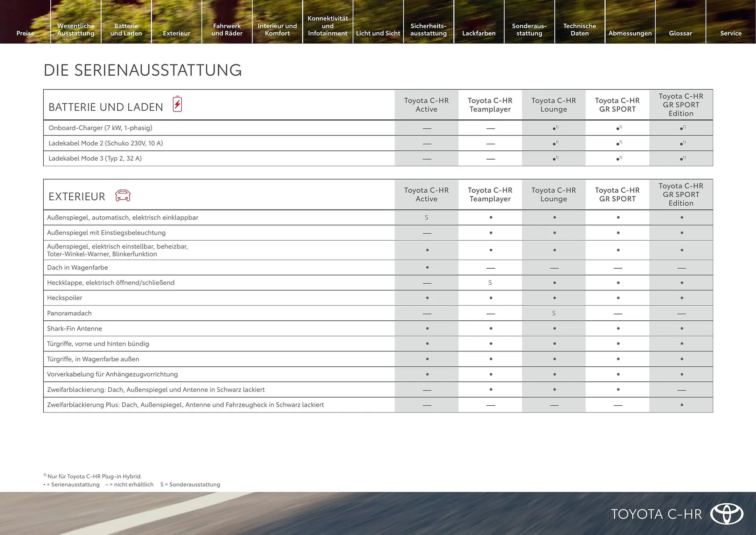Click the battery icon beside BATTERIE UND LADEN
This screenshot has height=535, width=756.
[177, 104]
